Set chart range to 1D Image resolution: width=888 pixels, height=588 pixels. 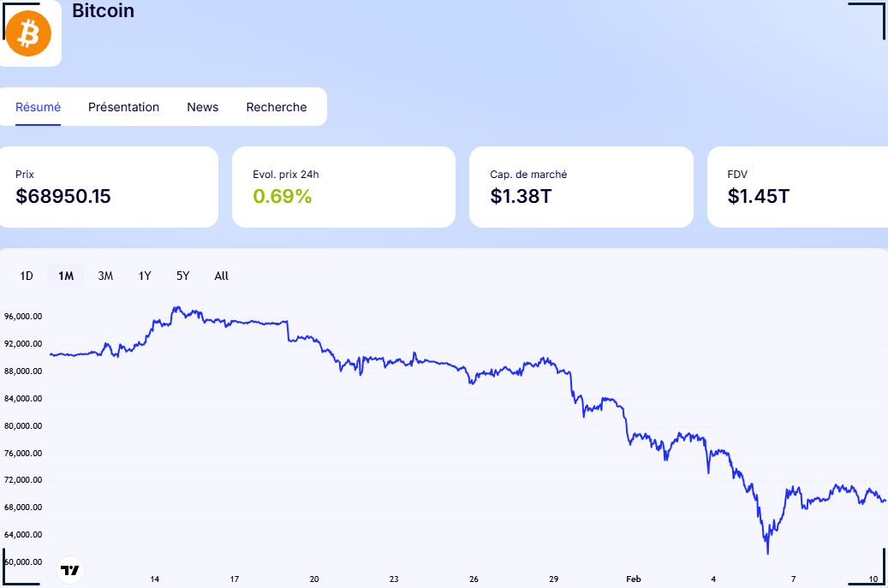27,276
